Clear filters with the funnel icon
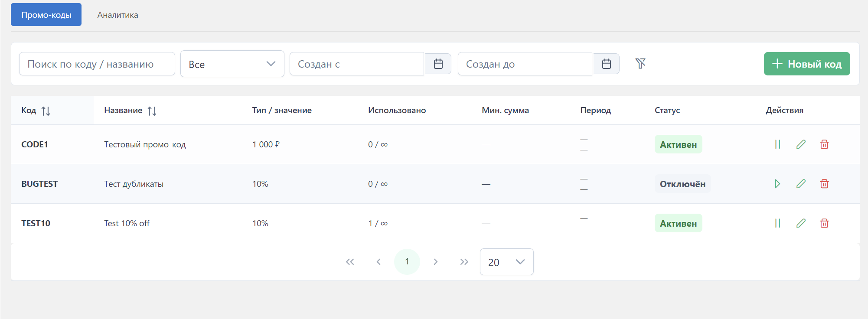Screen dimensions: 868x319 coord(640,64)
